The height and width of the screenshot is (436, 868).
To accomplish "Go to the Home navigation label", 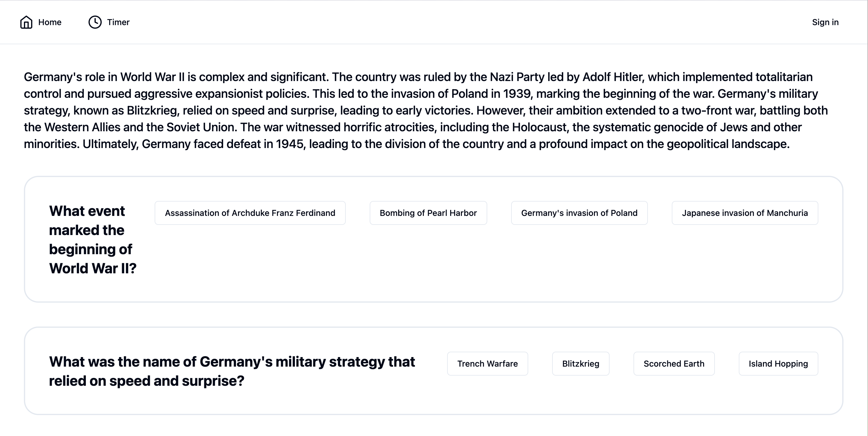I will point(50,22).
